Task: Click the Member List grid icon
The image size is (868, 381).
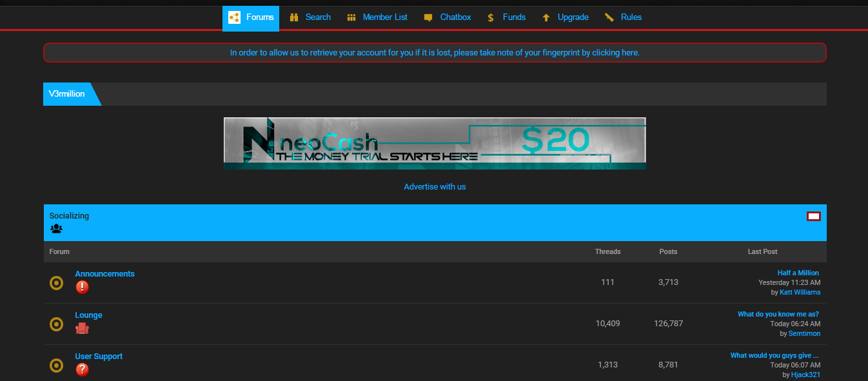Action: tap(352, 17)
